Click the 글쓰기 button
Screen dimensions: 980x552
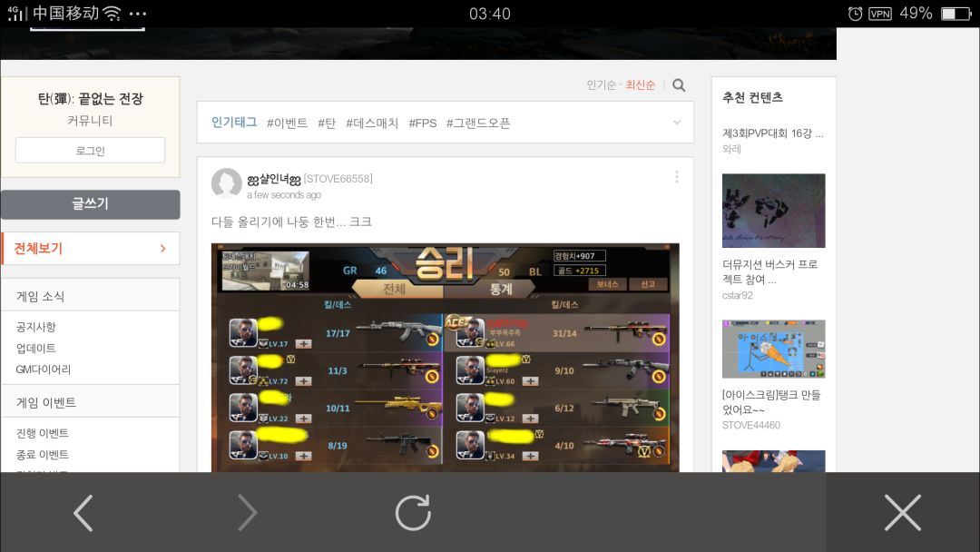click(x=91, y=203)
